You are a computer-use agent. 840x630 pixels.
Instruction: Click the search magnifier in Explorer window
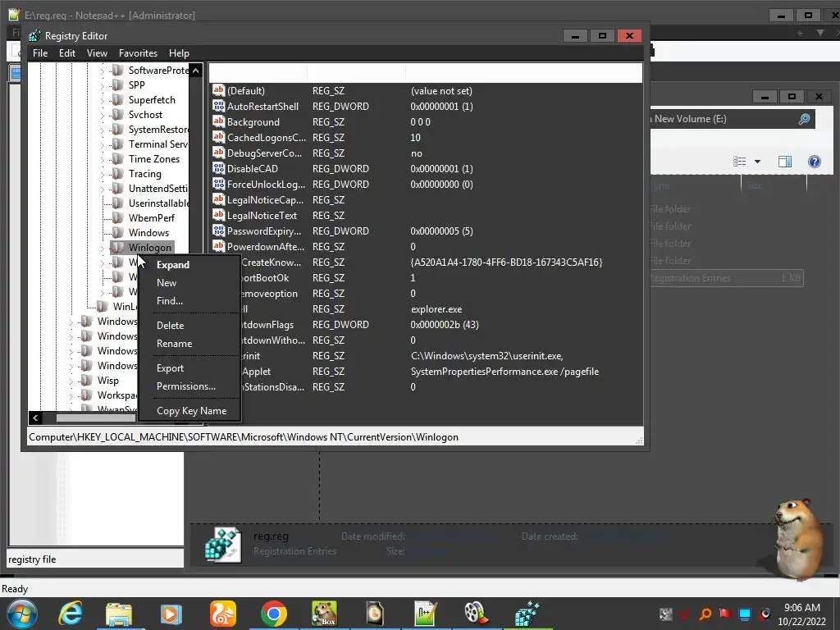point(804,119)
